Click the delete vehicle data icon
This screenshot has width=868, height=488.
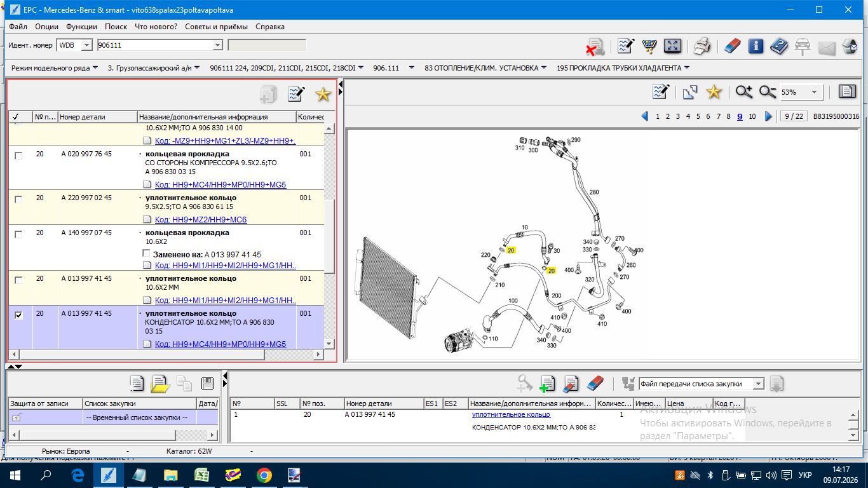(595, 46)
